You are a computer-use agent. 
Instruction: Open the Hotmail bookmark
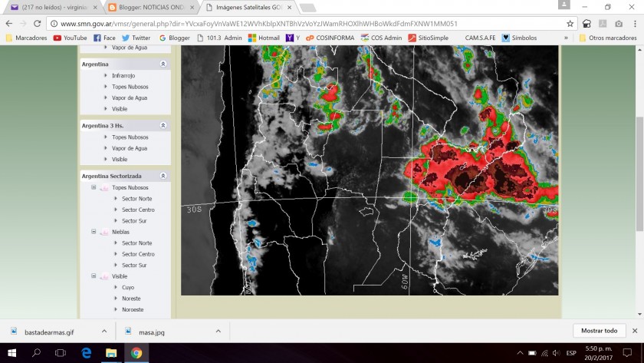263,38
